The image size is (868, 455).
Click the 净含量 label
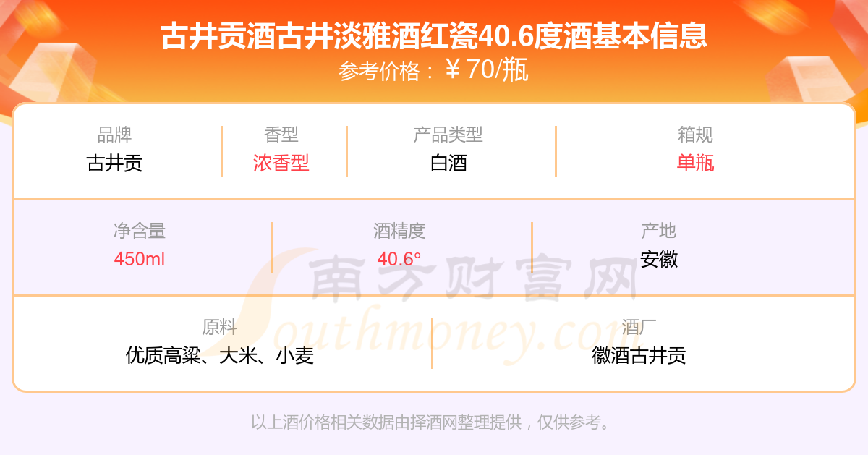(140, 231)
